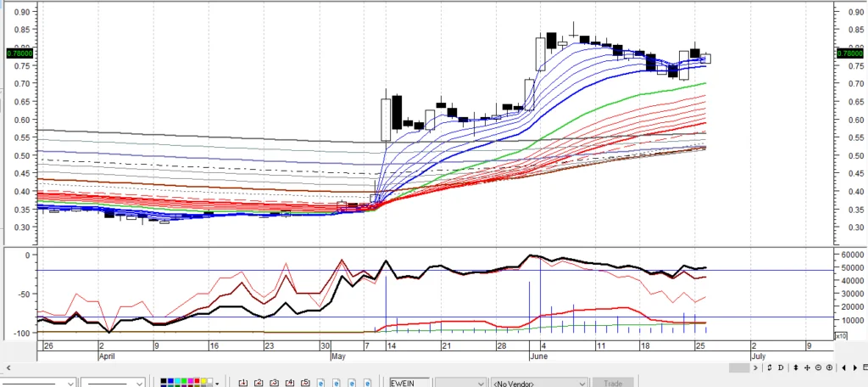The image size is (868, 387).
Task: Click the x10 volume multiplier label
Action: (x=841, y=336)
